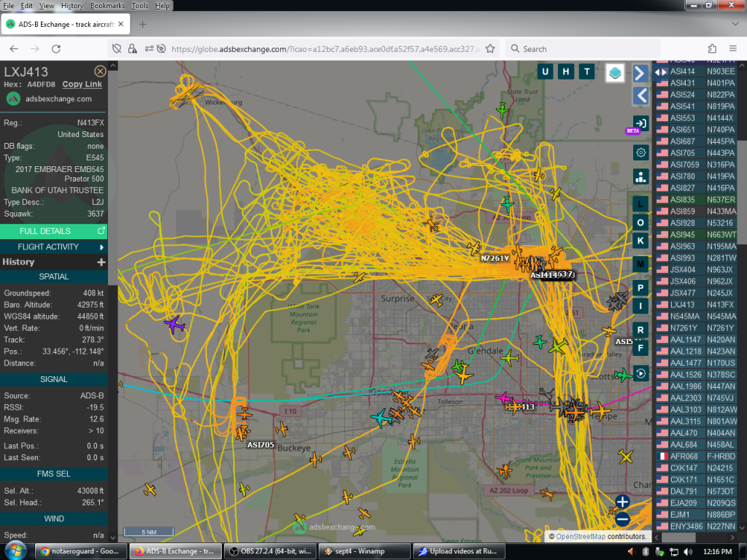Switch to sept4 - Winamp taskbar item
Image resolution: width=747 pixels, height=560 pixels.
364,551
